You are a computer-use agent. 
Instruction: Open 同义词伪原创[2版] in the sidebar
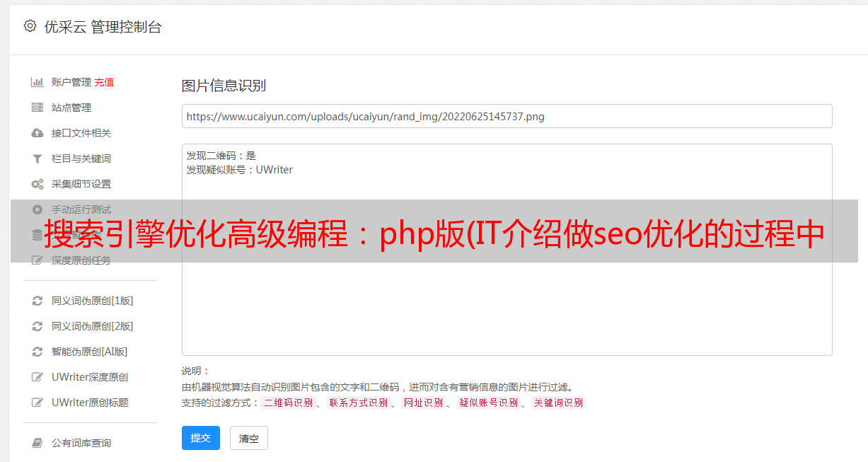pos(92,326)
